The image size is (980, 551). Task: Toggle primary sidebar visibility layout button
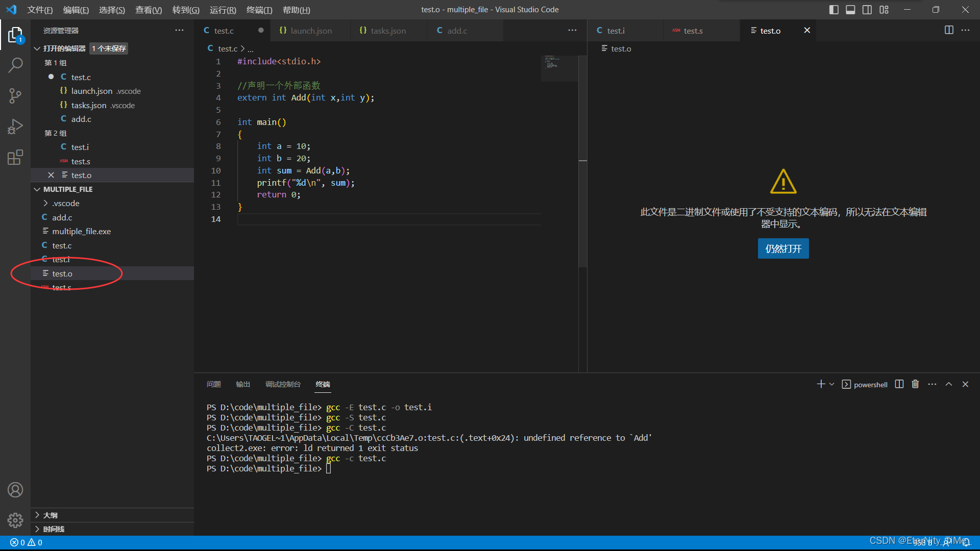coord(834,10)
